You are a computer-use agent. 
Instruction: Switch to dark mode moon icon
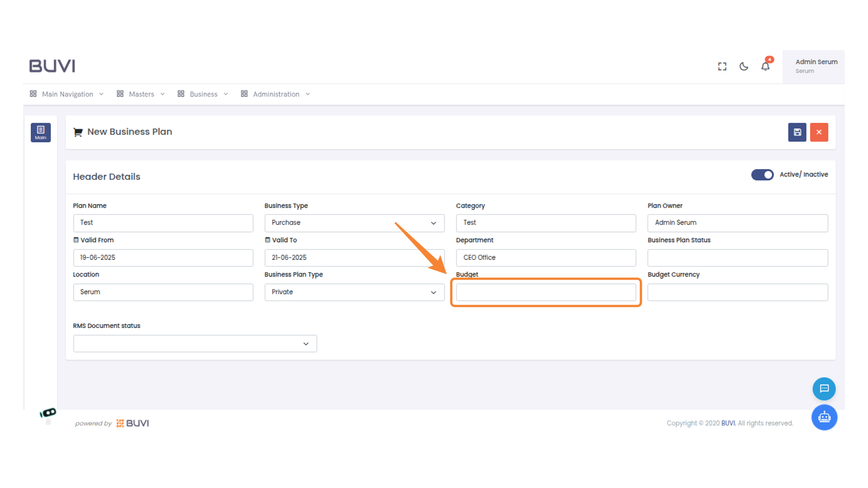click(744, 66)
